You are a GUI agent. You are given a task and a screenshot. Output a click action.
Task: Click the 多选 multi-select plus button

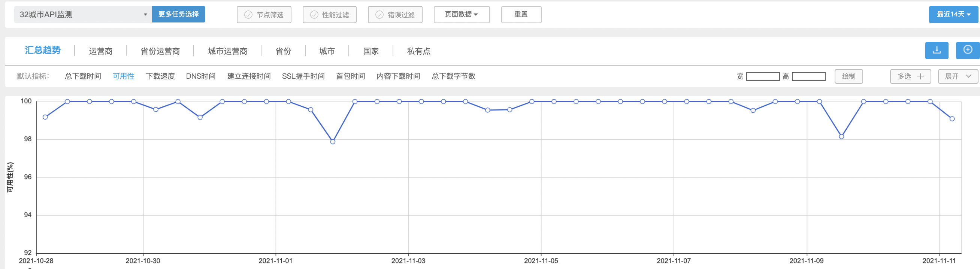(x=910, y=76)
